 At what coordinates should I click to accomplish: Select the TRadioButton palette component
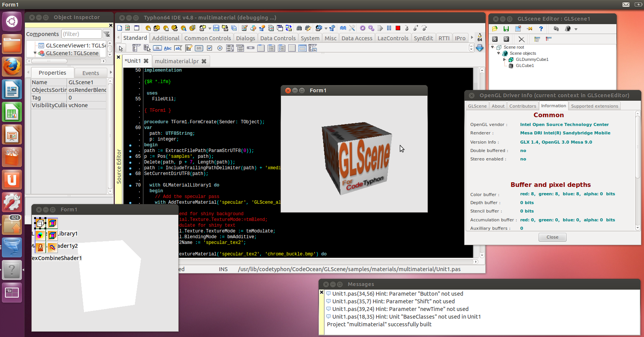(x=220, y=48)
